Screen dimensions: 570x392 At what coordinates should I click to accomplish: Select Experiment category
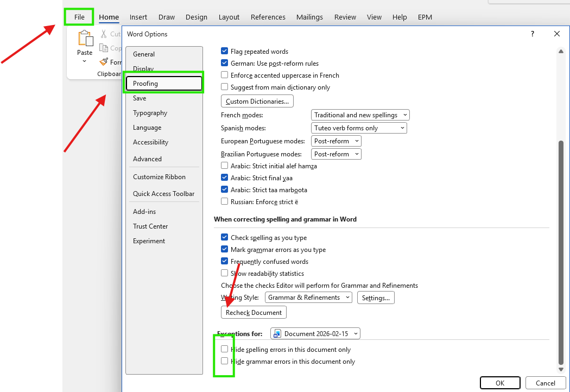pos(164,241)
